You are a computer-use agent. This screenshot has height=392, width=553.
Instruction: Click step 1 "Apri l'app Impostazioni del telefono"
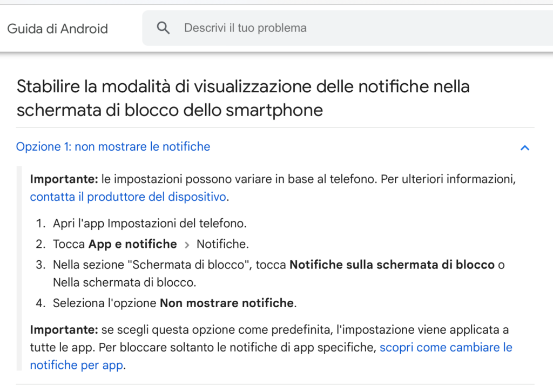click(x=150, y=223)
